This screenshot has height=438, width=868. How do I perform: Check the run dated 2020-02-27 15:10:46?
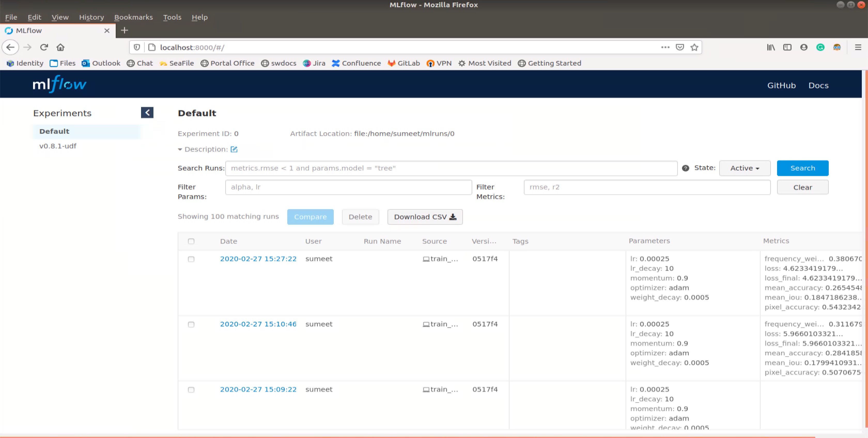click(191, 324)
